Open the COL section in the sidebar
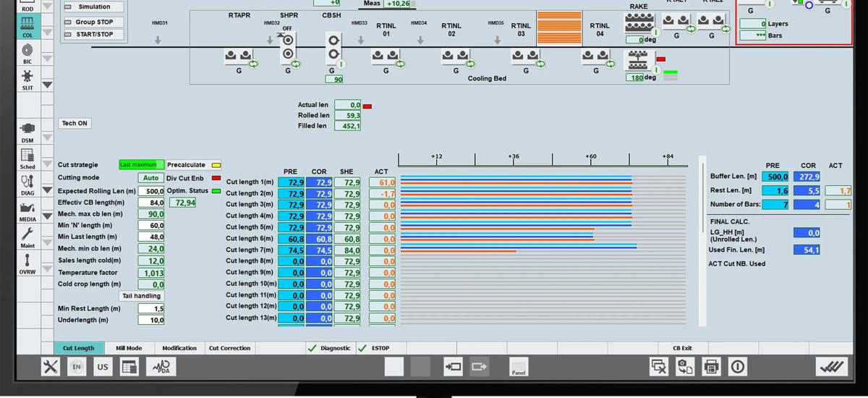Image resolution: width=868 pixels, height=398 pixels. coord(27,26)
